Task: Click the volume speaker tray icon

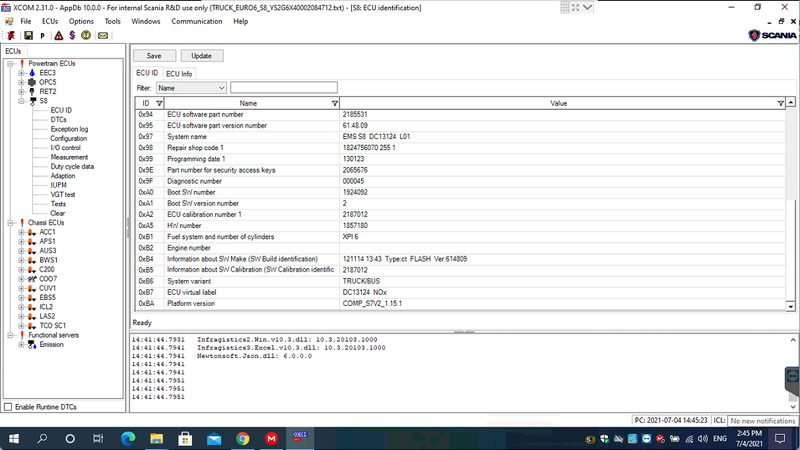Action: pyautogui.click(x=703, y=439)
